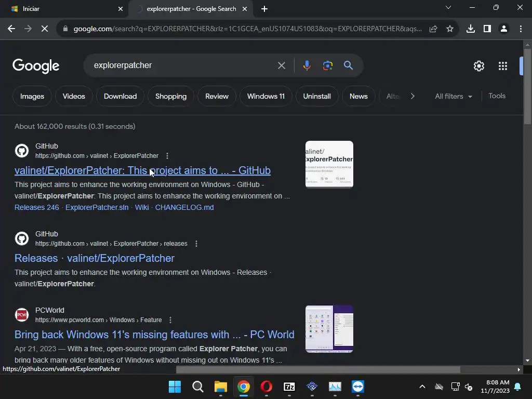Open the Chrome profile icon
The width and height of the screenshot is (532, 399).
pos(504,29)
